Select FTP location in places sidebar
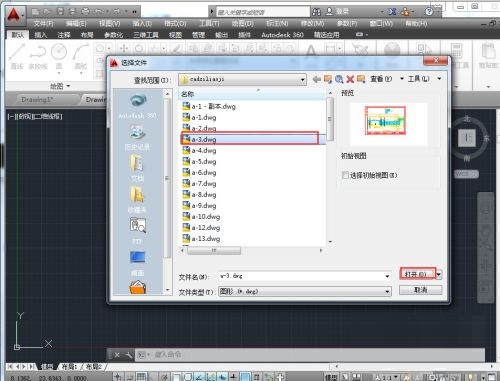This screenshot has width=500, height=381. [x=137, y=230]
